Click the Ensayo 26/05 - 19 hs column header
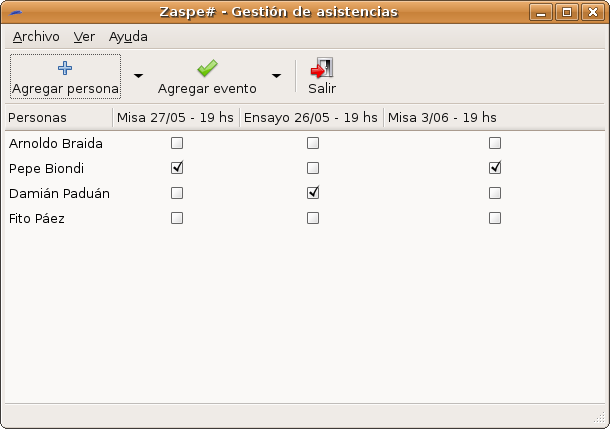The image size is (610, 429). [311, 118]
